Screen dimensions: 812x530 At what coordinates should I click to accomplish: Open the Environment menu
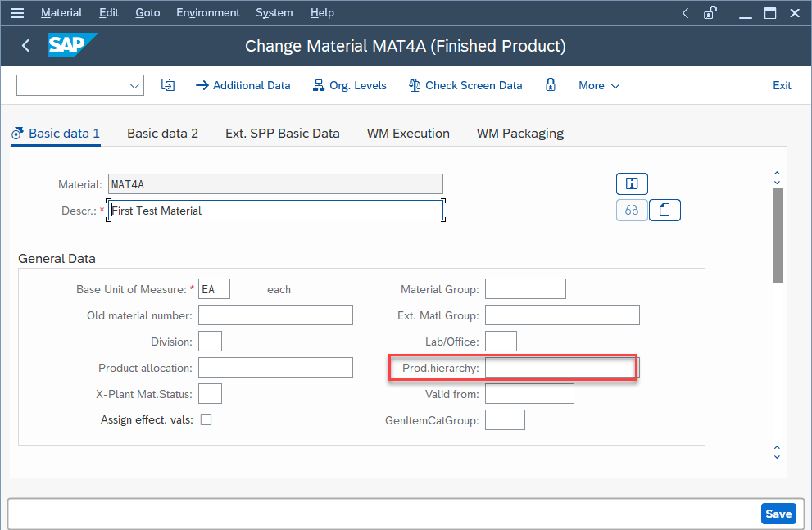(207, 12)
